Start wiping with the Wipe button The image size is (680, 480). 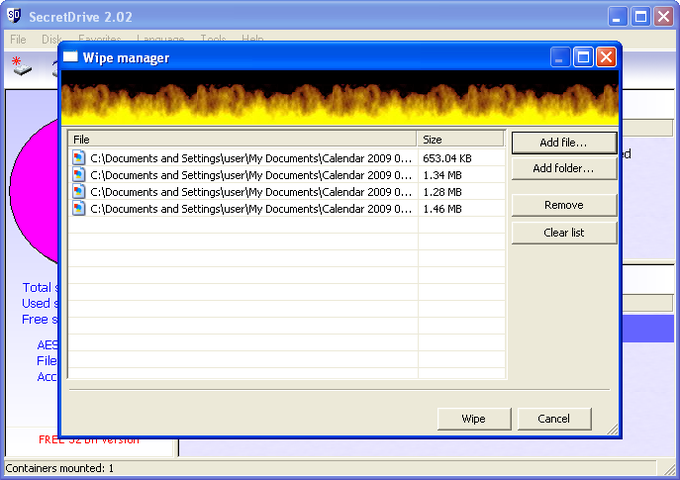(474, 419)
